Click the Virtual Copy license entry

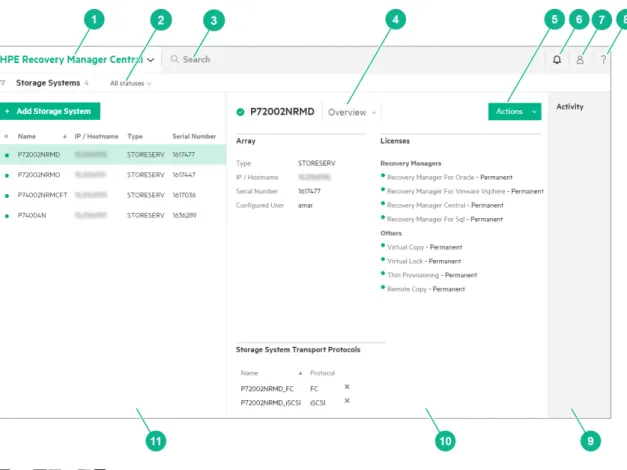pyautogui.click(x=424, y=247)
